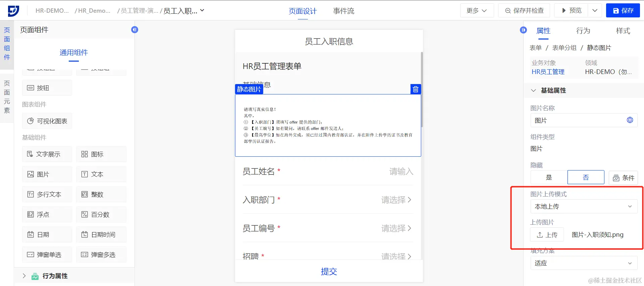Open the 行为 tab
Viewport: 644px width, 286px height.
[583, 31]
